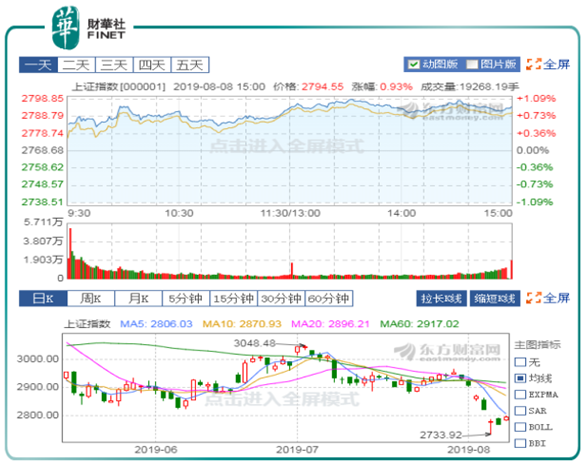
Task: Switch to the 周K chart tab
Action: (91, 299)
